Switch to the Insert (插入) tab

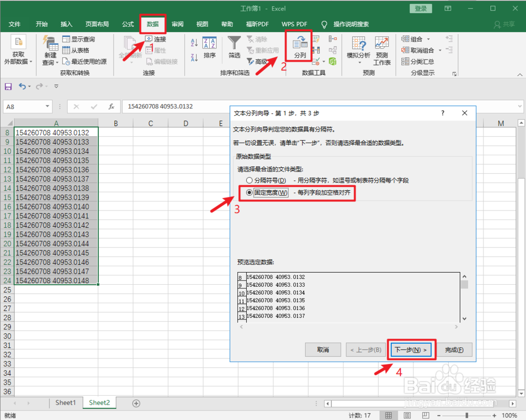pyautogui.click(x=66, y=24)
